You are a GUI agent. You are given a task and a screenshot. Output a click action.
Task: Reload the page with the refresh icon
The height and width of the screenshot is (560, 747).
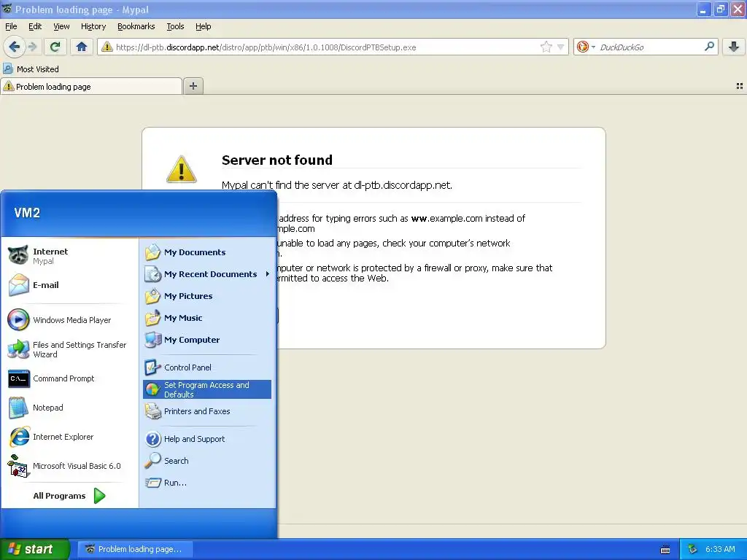(55, 47)
